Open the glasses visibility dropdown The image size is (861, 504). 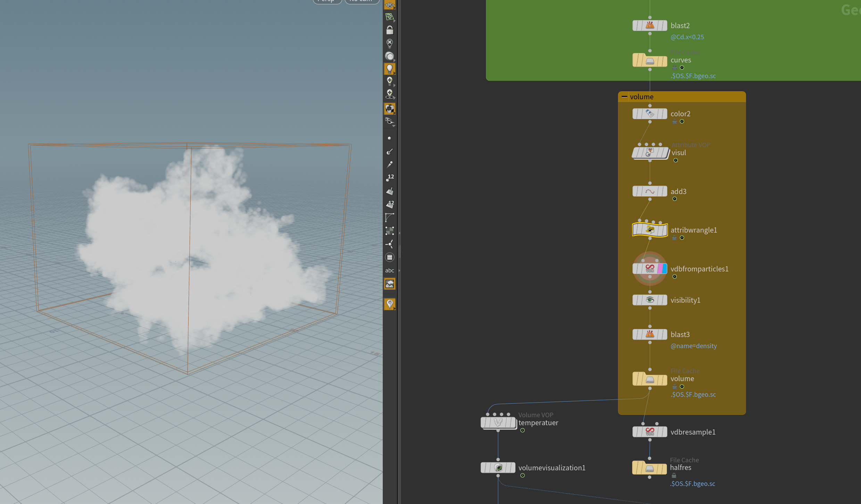[x=390, y=121]
